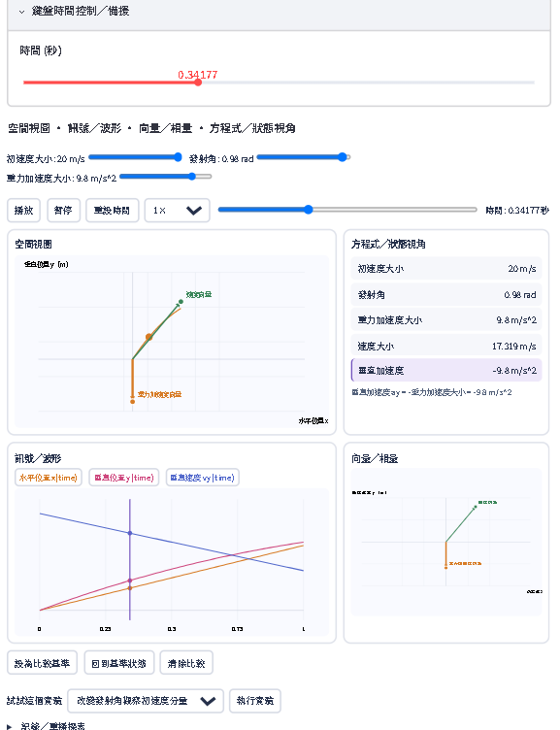
Task: Click the 重設時間 button
Action: (113, 211)
